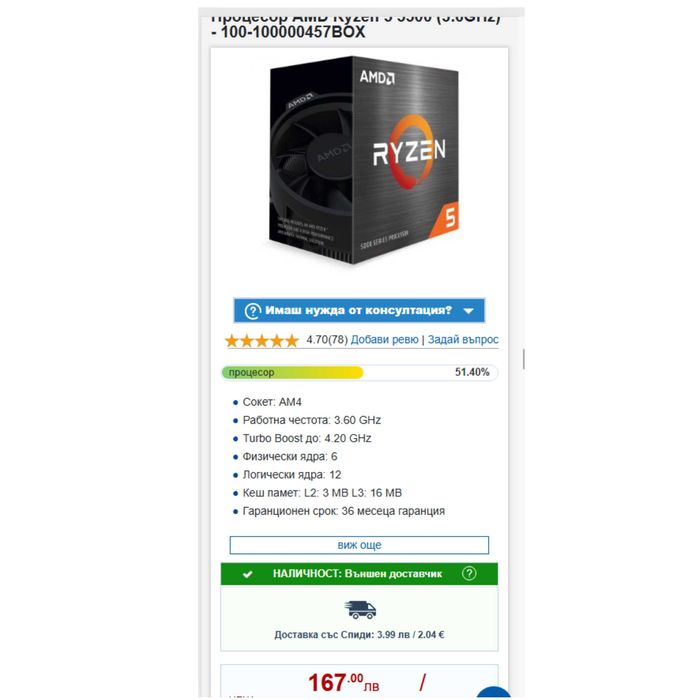Click the five-star rating icons

[x=262, y=341]
